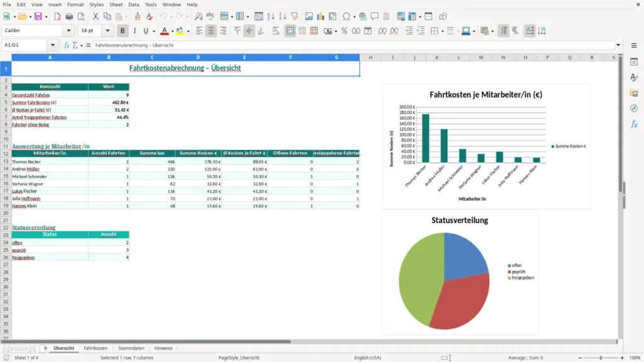Click the zoom out minus button
The image size is (644, 362).
pos(580,358)
